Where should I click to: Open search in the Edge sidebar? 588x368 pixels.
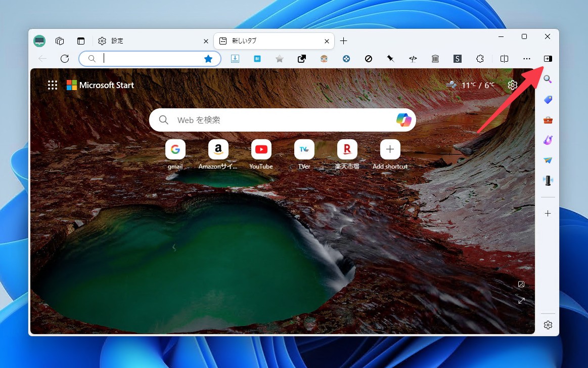coord(548,79)
